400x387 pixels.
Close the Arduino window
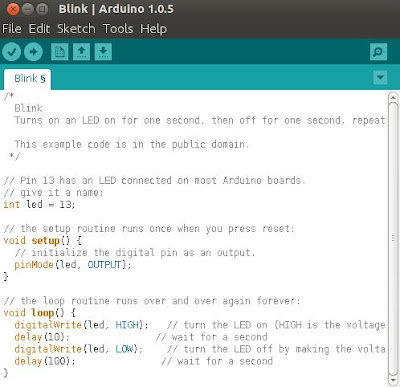(x=13, y=9)
